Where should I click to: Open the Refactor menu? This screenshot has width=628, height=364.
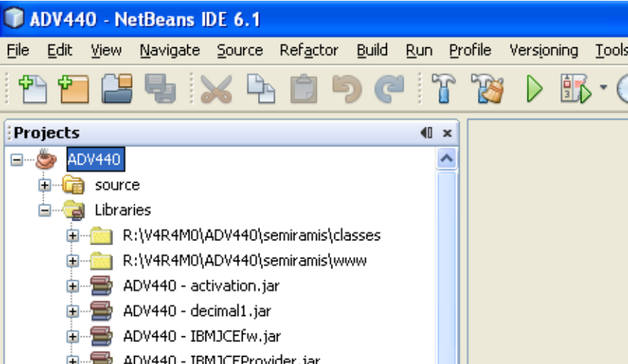pyautogui.click(x=309, y=50)
